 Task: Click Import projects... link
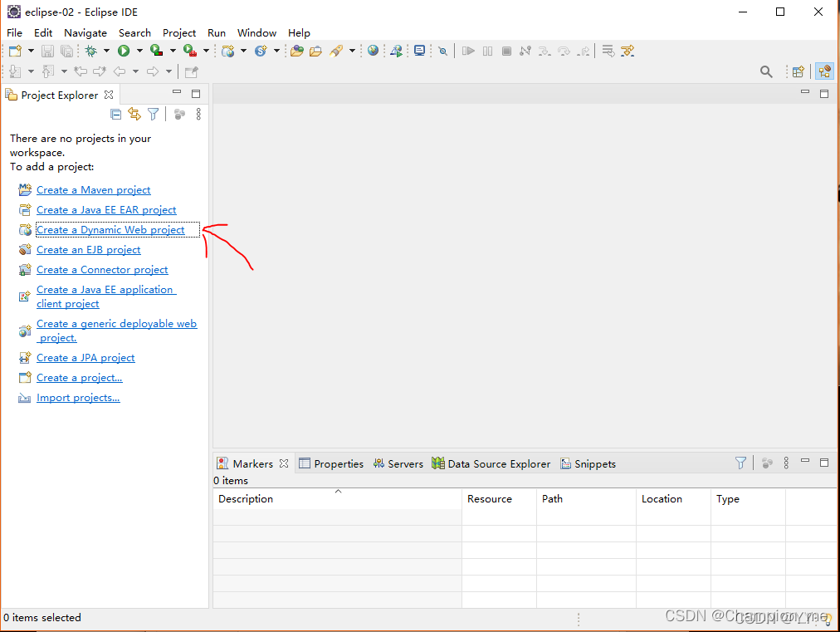coord(78,398)
